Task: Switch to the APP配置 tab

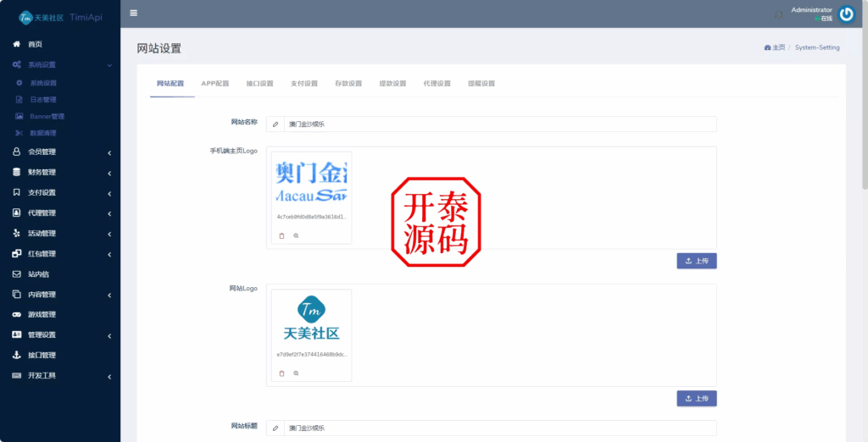Action: (214, 84)
